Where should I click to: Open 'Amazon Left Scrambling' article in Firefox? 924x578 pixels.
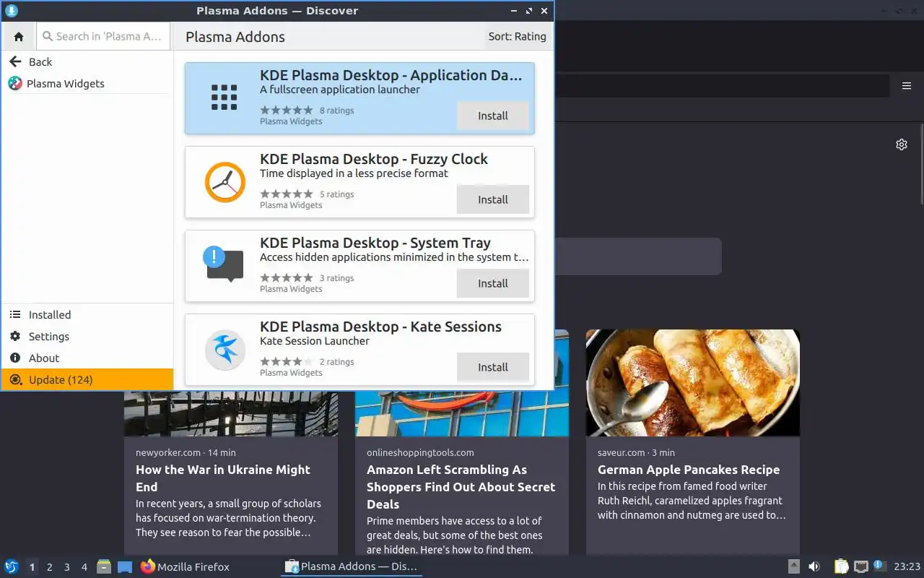point(461,487)
